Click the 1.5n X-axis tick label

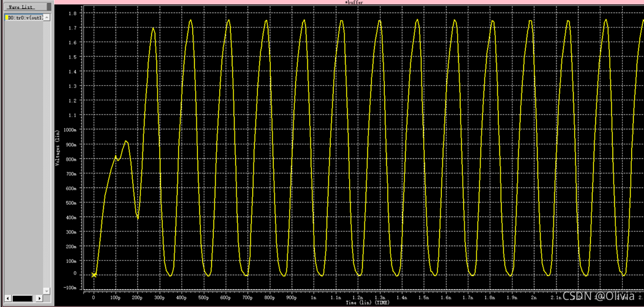424,298
